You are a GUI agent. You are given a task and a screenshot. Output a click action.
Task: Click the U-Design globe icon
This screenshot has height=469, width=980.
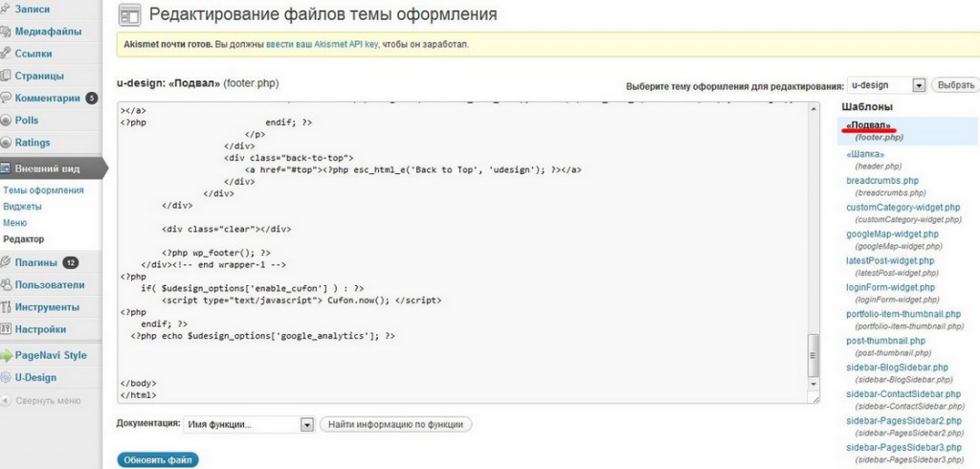(6, 378)
